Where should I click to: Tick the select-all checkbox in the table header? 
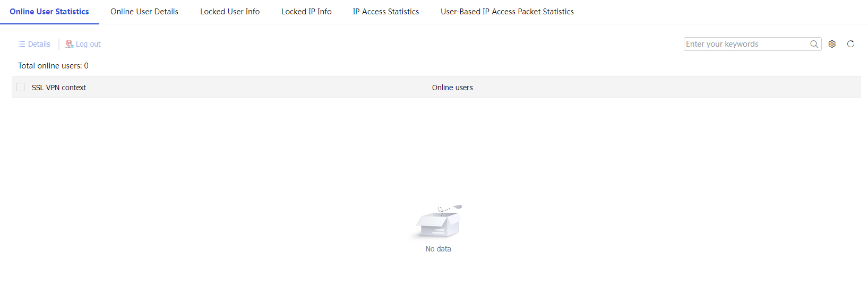pyautogui.click(x=20, y=87)
